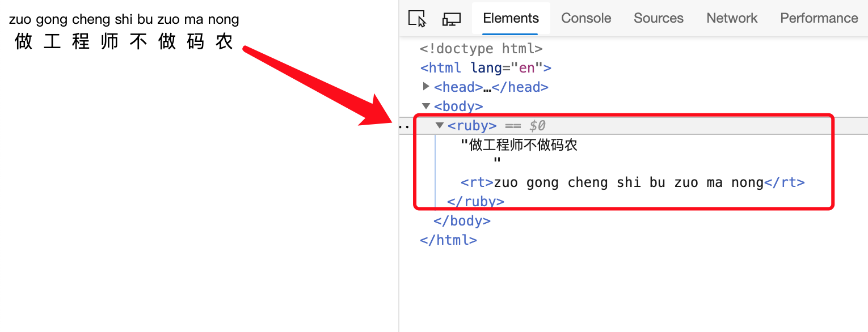Image resolution: width=868 pixels, height=332 pixels.
Task: Select the closing ruby tag
Action: pyautogui.click(x=475, y=201)
